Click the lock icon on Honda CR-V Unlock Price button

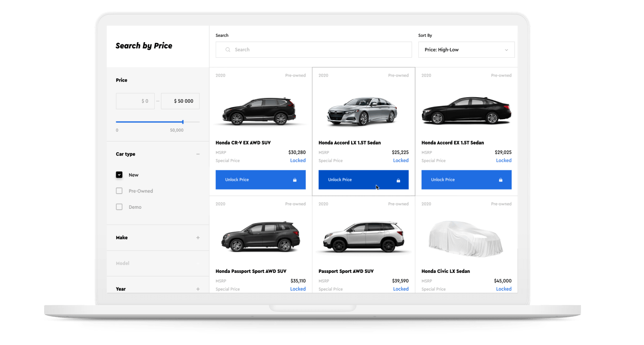[x=295, y=180]
